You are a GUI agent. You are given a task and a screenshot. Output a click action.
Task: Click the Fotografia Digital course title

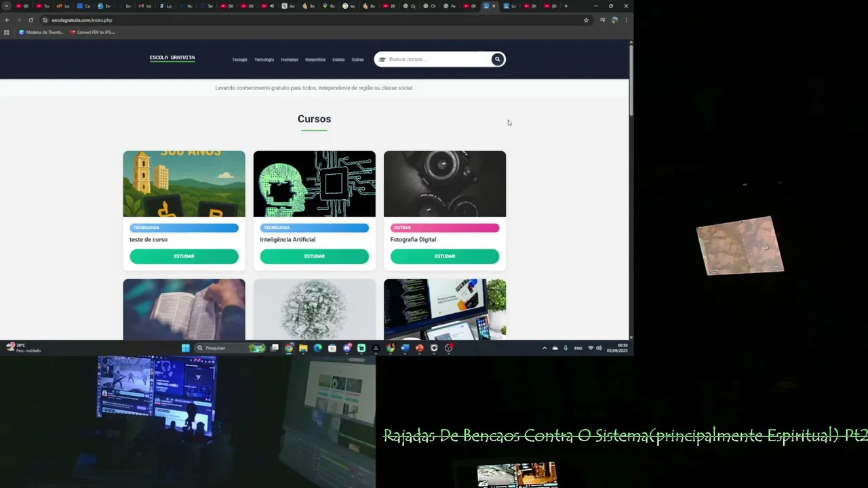point(413,239)
